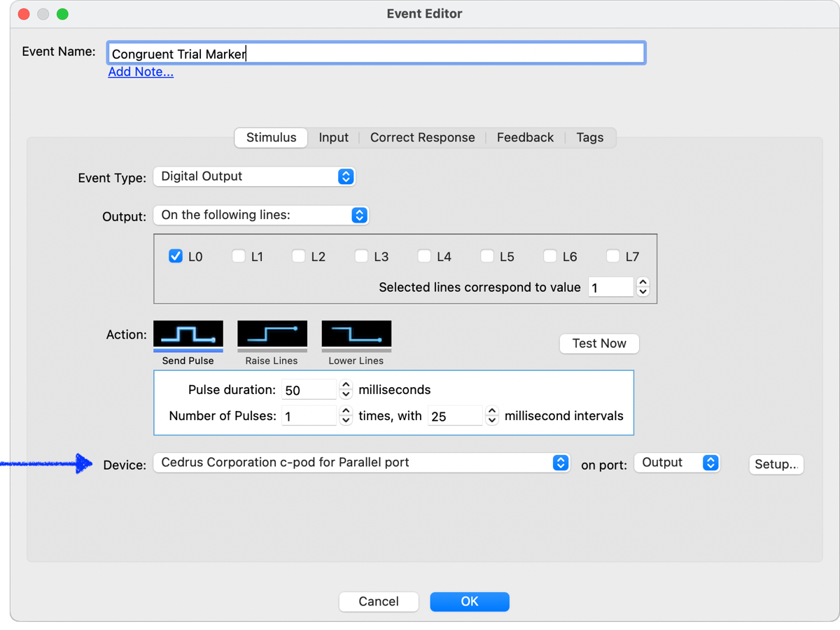
Task: Uncheck the L0 line checkbox
Action: point(176,256)
